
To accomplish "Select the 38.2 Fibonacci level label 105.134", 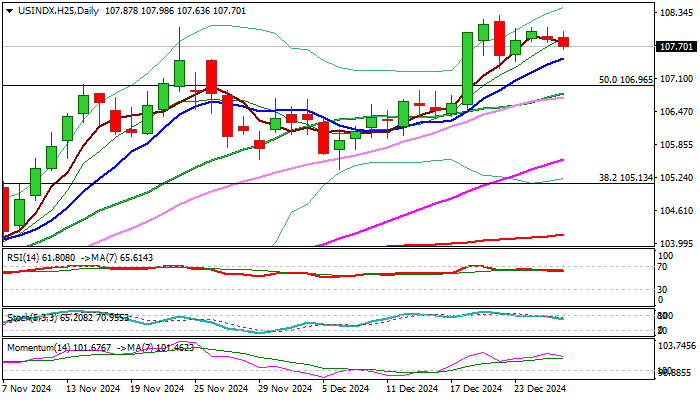I will coord(625,177).
